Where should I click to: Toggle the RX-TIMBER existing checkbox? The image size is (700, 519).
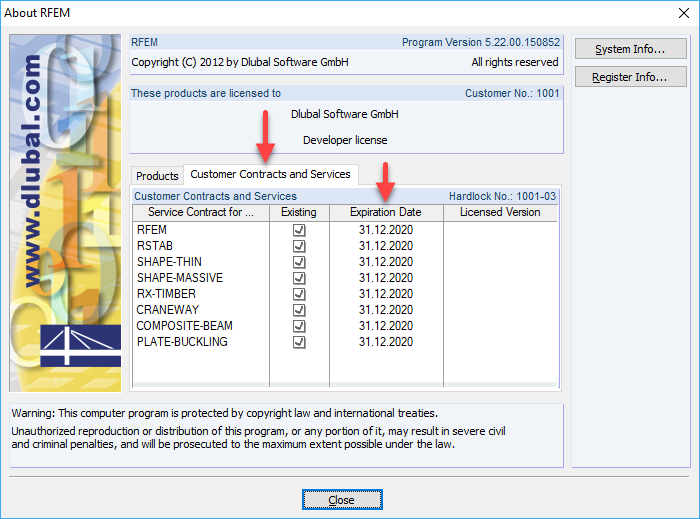click(299, 295)
